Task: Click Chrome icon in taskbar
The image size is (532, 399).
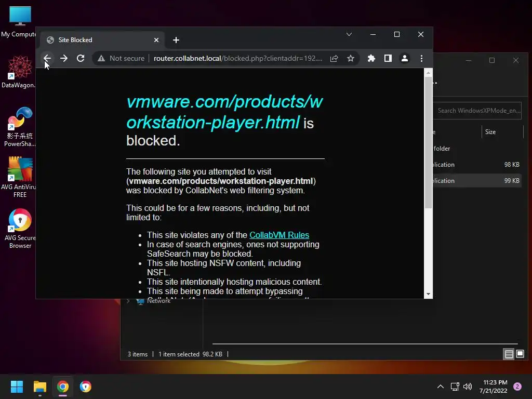Action: [x=63, y=387]
